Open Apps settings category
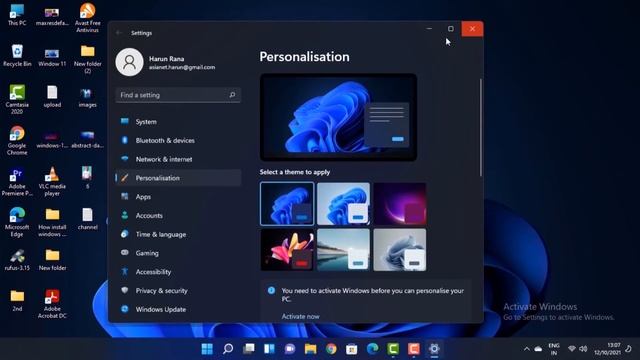Viewport: 640px width, 360px height. [178, 197]
